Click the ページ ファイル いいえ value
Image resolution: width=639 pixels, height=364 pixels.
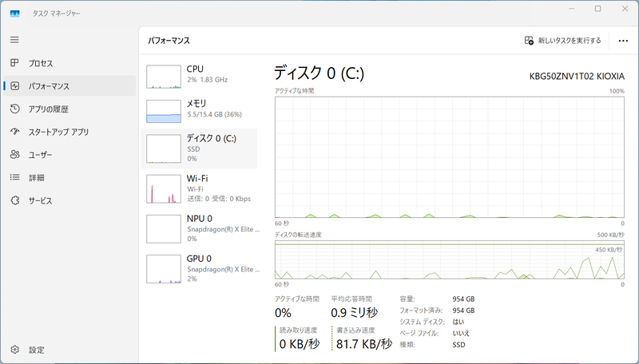461,334
